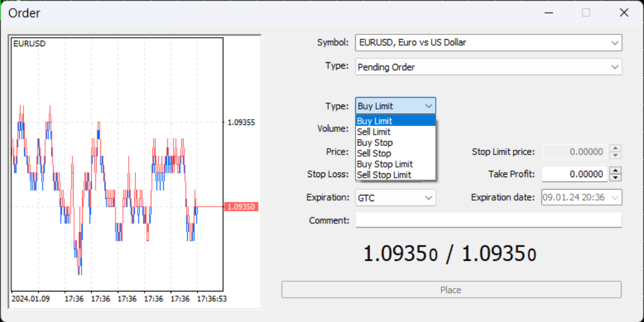Choose Sell Stop Limit in the list

tap(384, 174)
